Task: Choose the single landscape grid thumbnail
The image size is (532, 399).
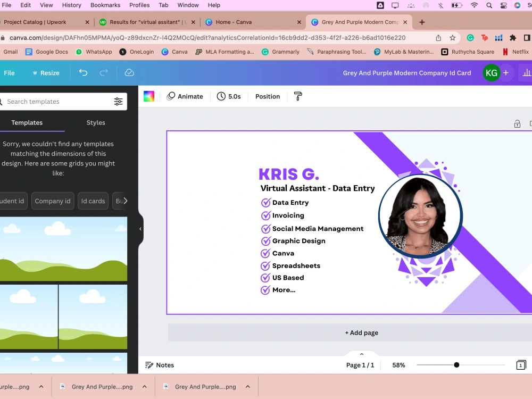Action: click(x=63, y=249)
